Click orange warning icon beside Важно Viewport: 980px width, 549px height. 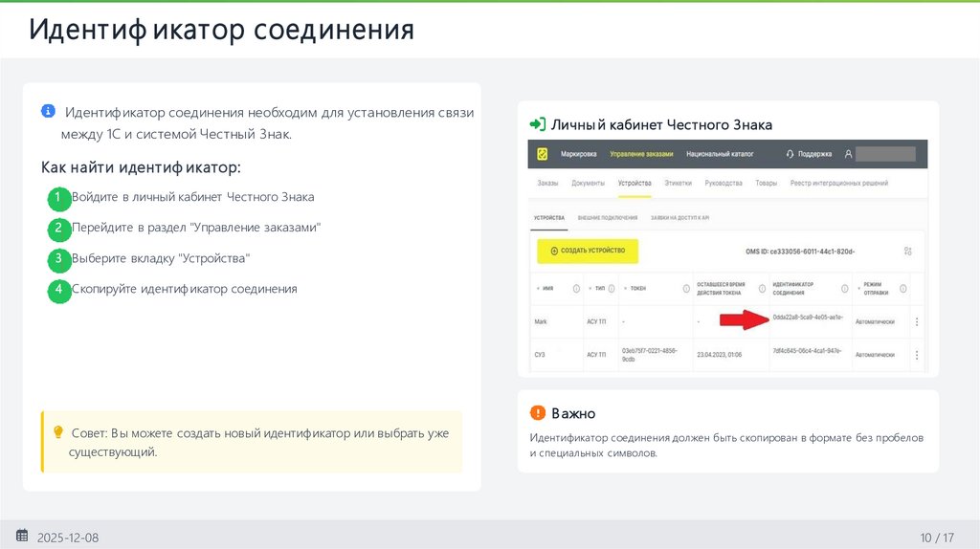point(538,413)
